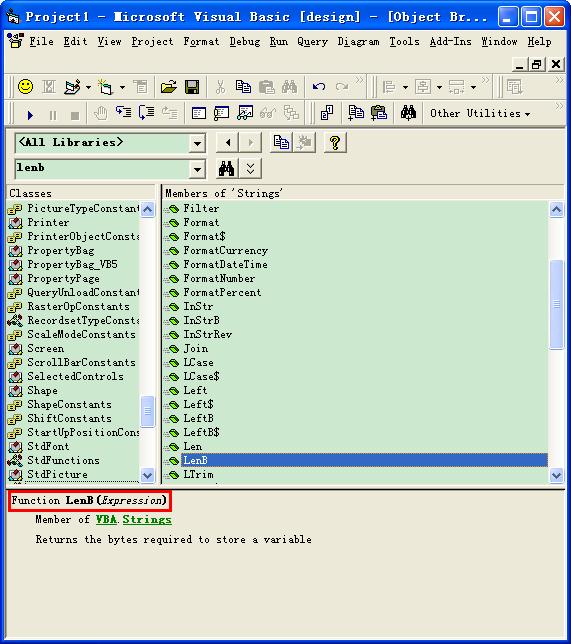The image size is (571, 644).
Task: Expand the lenb search text dropdown
Action: pos(197,169)
